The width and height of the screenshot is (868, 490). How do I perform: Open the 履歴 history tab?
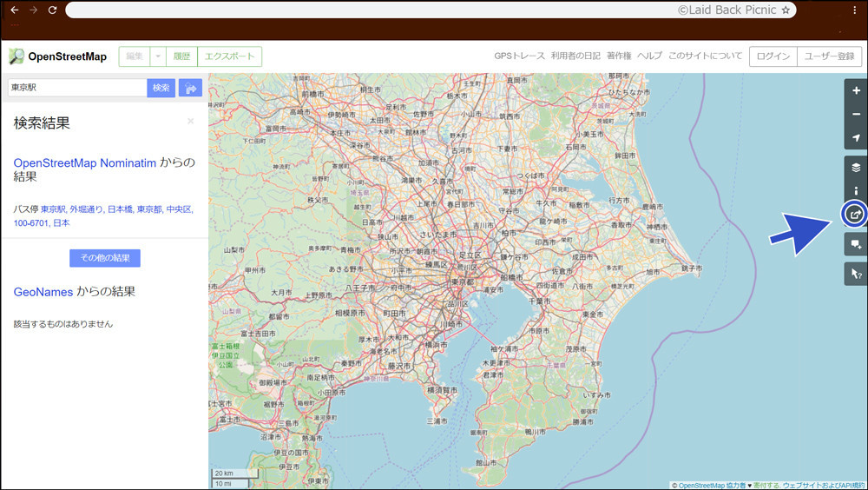coord(181,56)
